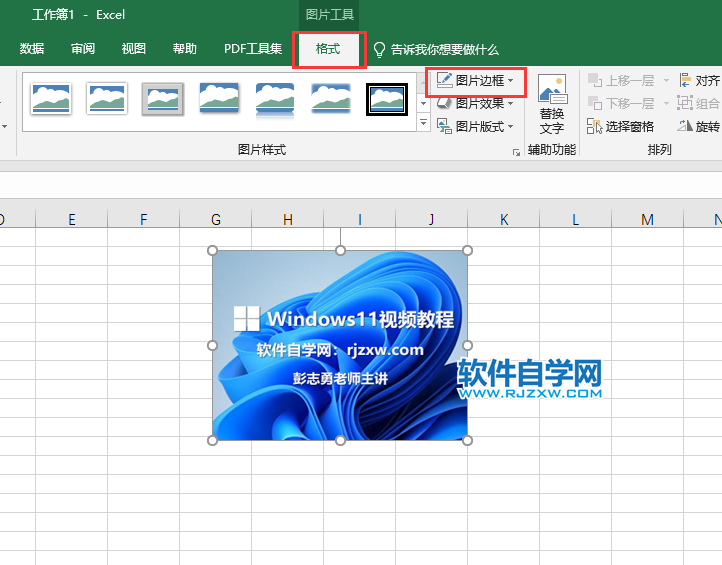Open the 审阅 tab
This screenshot has width=722, height=565.
point(83,49)
